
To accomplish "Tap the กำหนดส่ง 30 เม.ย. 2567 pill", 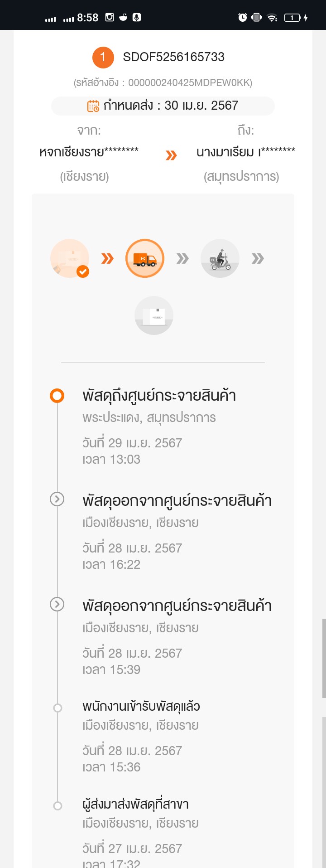I will tap(163, 106).
